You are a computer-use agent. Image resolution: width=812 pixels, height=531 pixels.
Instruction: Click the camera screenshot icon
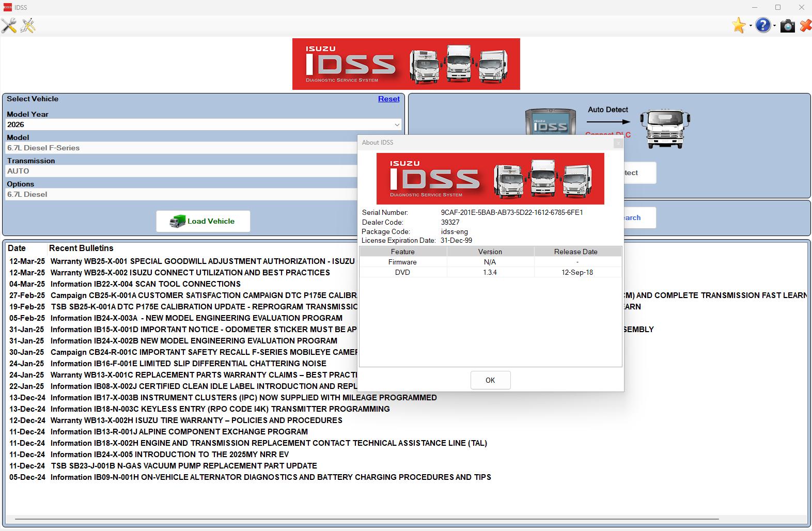click(787, 26)
